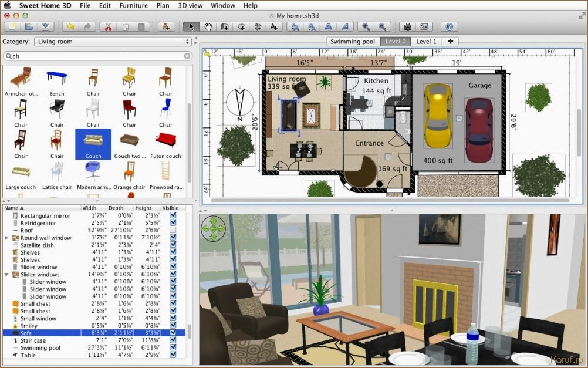588x368 pixels.
Task: Uncheck the Visible box for Sofa
Action: (x=173, y=333)
